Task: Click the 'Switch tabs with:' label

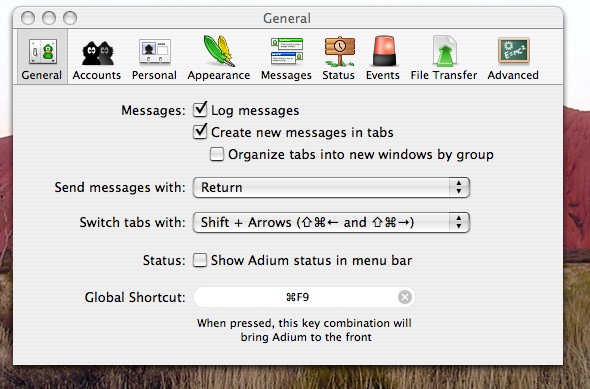Action: (132, 222)
